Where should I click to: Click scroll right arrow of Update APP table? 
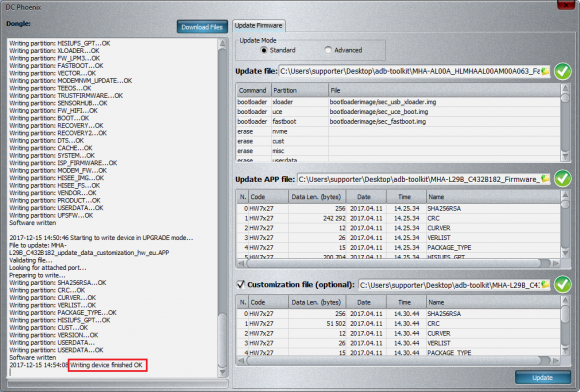tap(556, 263)
